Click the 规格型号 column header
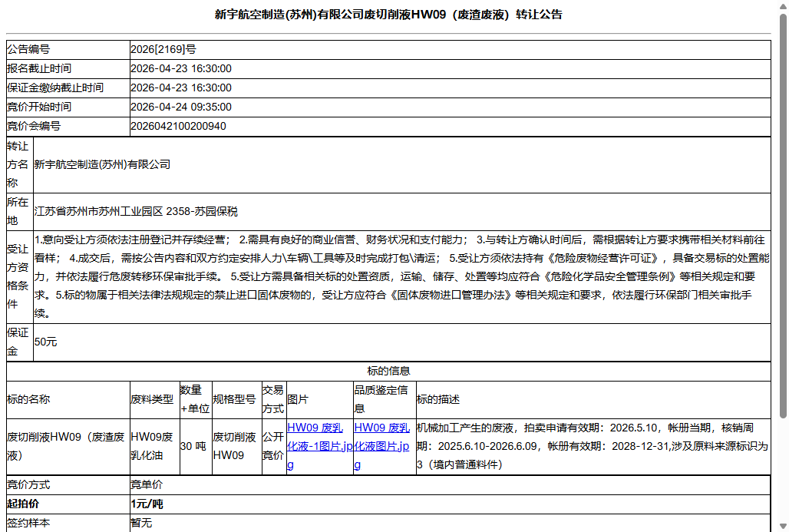This screenshot has height=532, width=789. point(237,400)
